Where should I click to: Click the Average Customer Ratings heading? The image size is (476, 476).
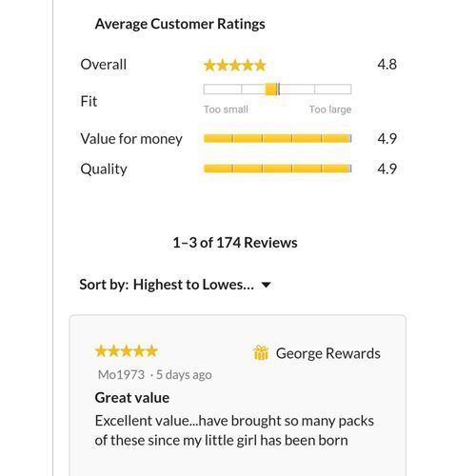coord(180,24)
